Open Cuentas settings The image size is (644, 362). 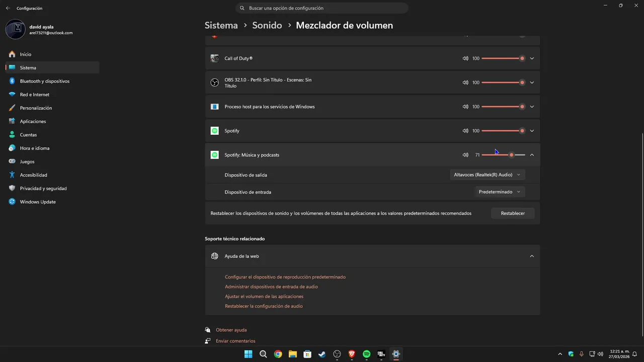tap(52, 135)
